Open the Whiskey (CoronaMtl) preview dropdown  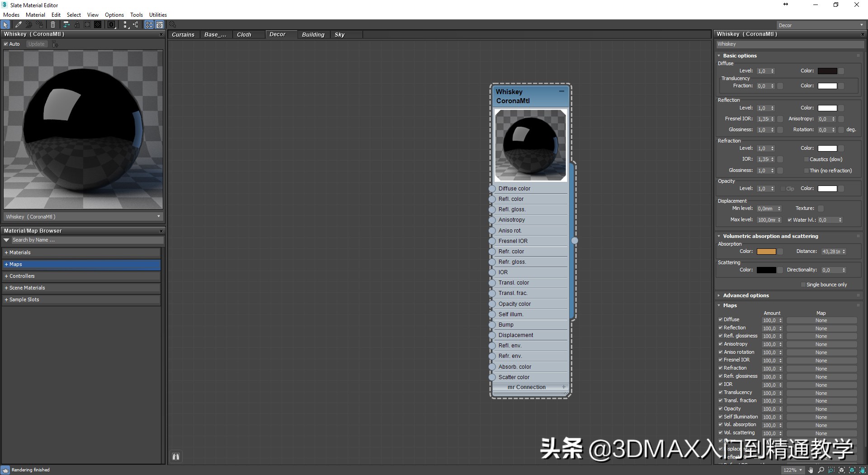click(x=158, y=217)
